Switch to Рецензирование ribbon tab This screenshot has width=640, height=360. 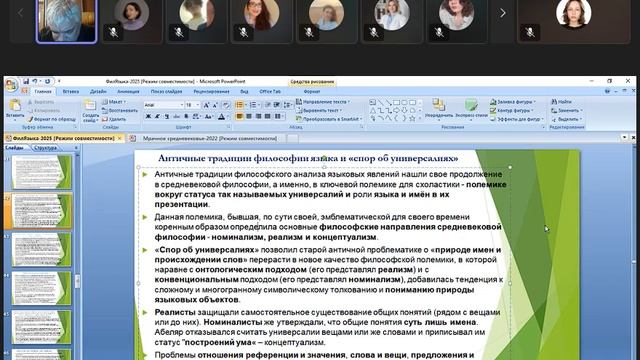[211, 91]
